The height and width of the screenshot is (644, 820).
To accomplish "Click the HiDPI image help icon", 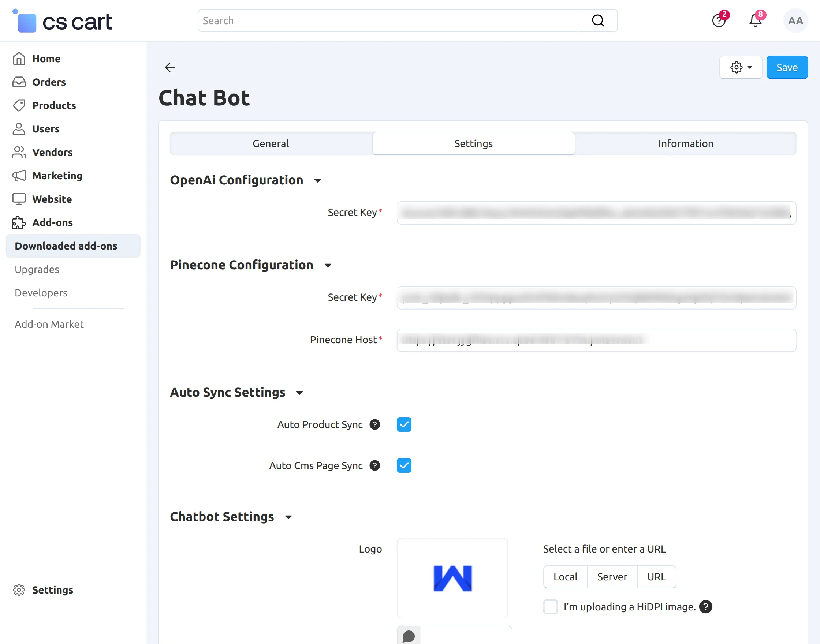I will [x=705, y=607].
